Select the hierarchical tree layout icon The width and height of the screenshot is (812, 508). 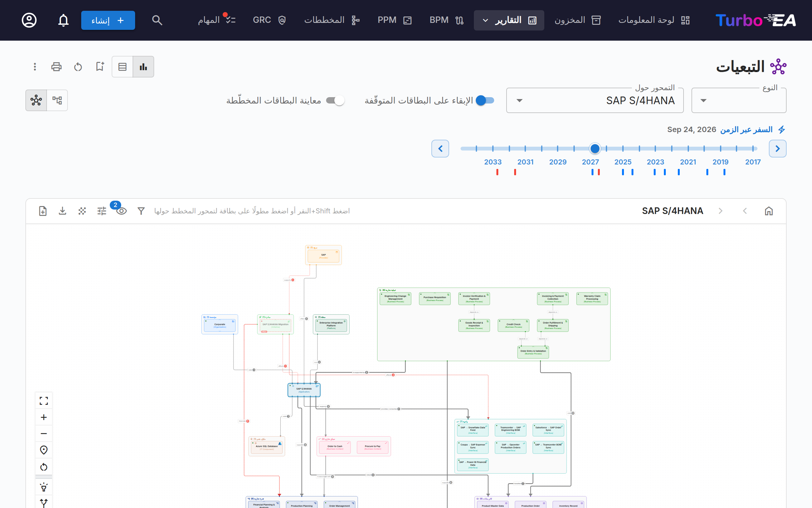(57, 100)
